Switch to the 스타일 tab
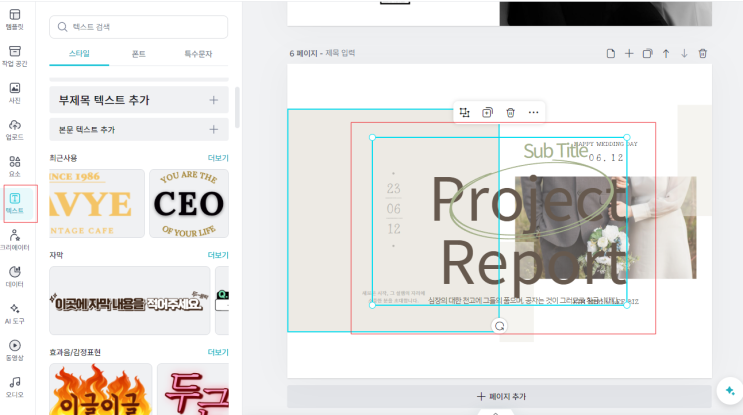The image size is (743, 415). point(79,54)
